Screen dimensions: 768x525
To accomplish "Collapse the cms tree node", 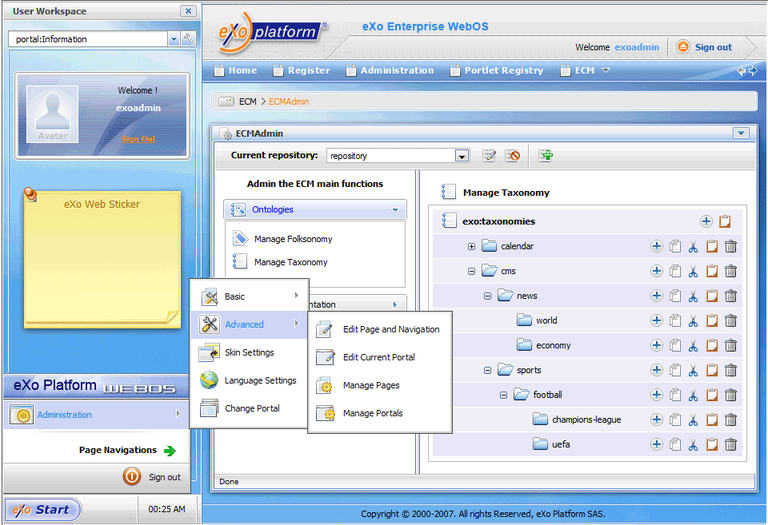I will coord(471,271).
